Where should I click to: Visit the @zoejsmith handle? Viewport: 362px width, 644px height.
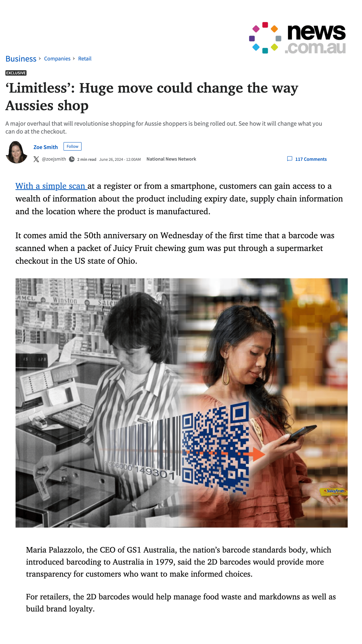54,159
